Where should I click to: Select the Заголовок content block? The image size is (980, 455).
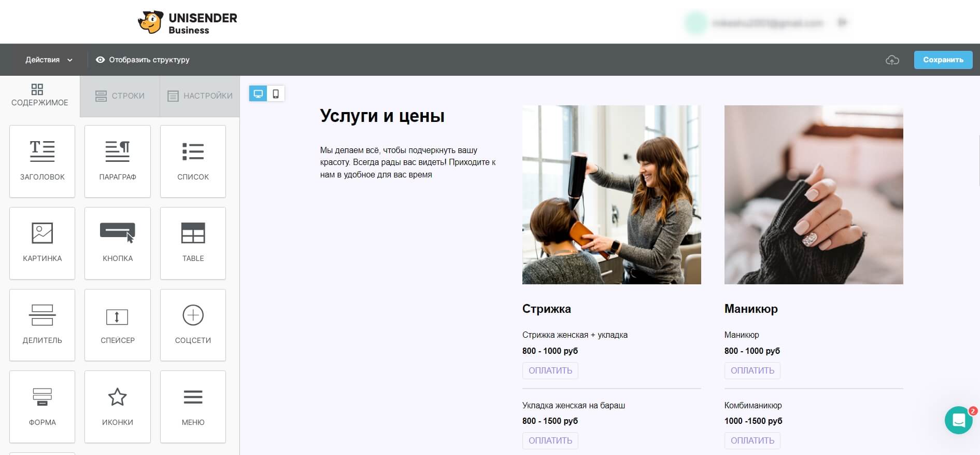click(x=42, y=161)
